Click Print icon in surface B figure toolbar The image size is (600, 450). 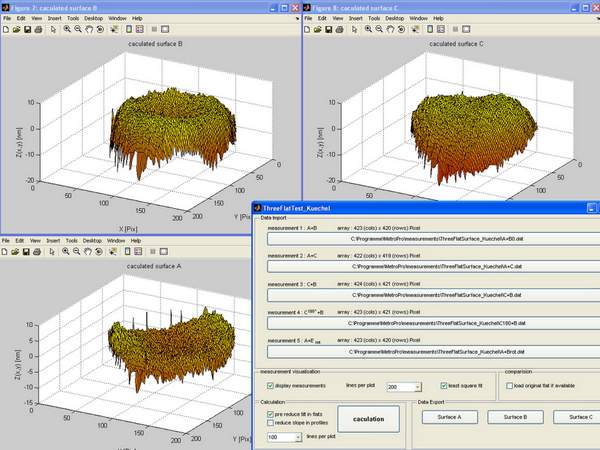click(38, 29)
